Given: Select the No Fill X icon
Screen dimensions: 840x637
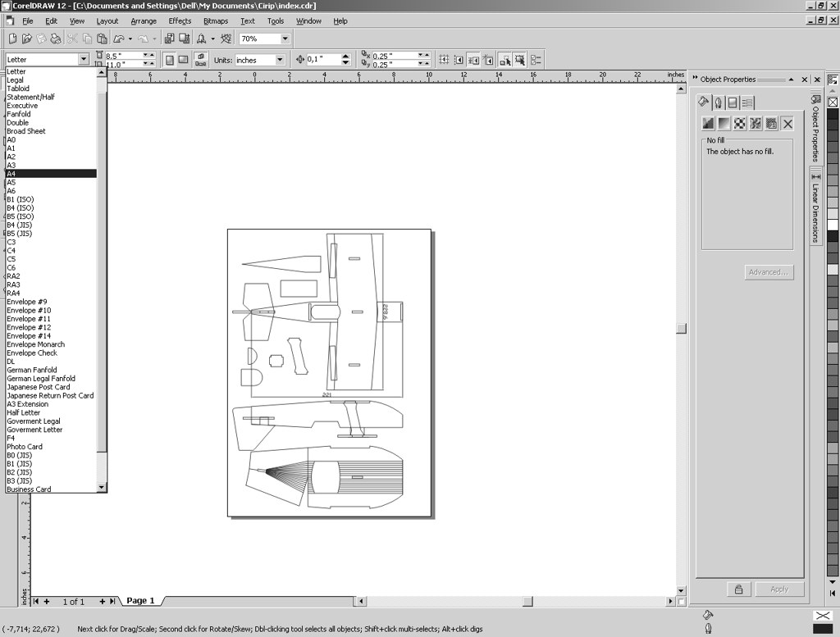Looking at the screenshot, I should [787, 124].
